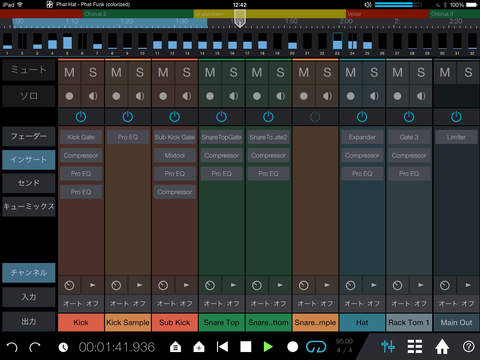Screen dimensions: 480x360
Task: Undo the last action
Action: click(x=12, y=347)
